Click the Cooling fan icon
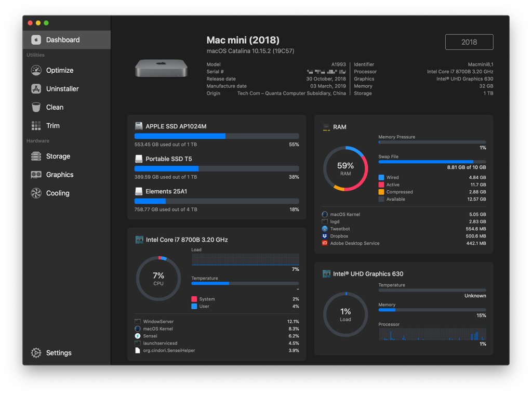The height and width of the screenshot is (395, 532). click(36, 193)
